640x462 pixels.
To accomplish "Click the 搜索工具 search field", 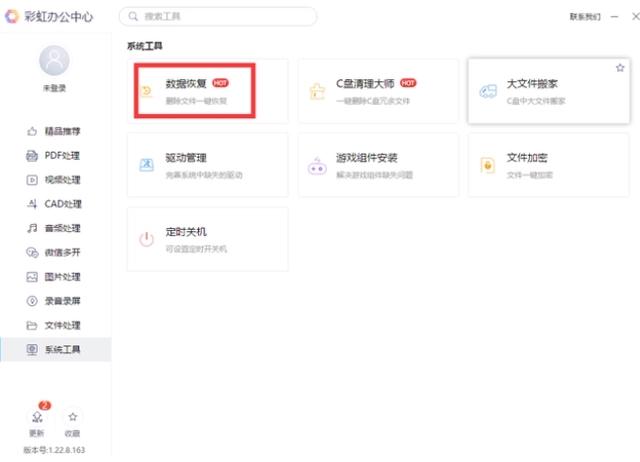I will click(x=218, y=17).
